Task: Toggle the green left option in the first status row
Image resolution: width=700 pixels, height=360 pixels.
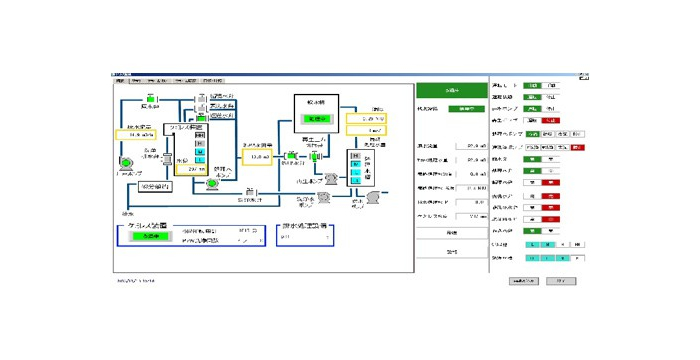Action: [x=532, y=85]
